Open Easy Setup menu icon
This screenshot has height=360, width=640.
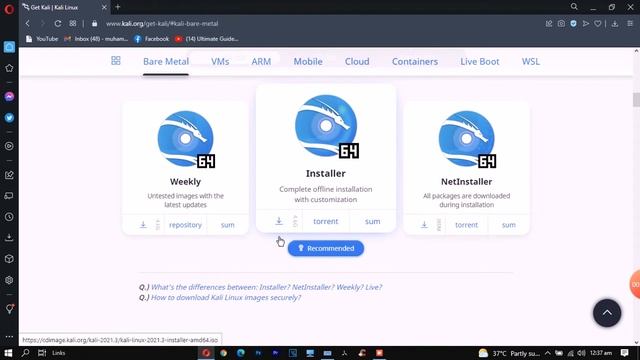(x=630, y=24)
